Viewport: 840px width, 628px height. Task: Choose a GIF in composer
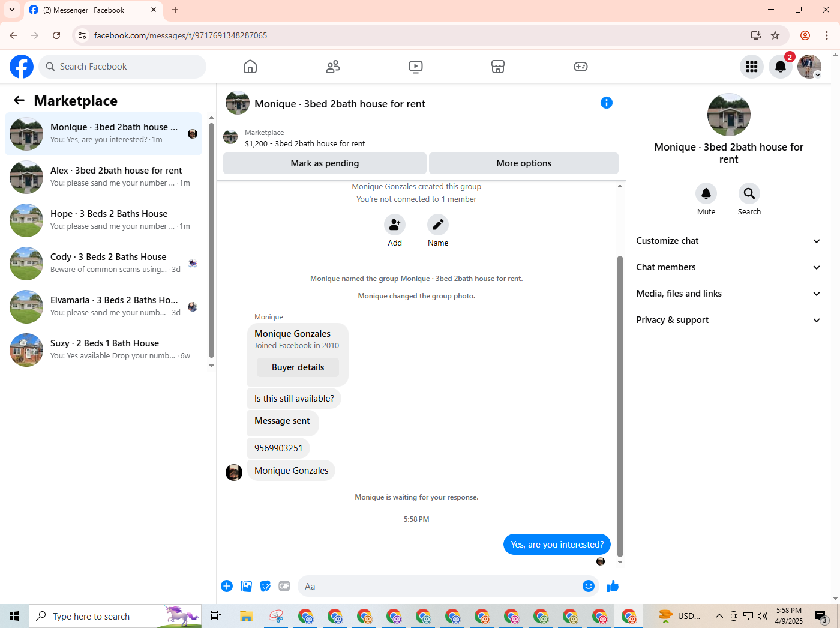pyautogui.click(x=284, y=586)
